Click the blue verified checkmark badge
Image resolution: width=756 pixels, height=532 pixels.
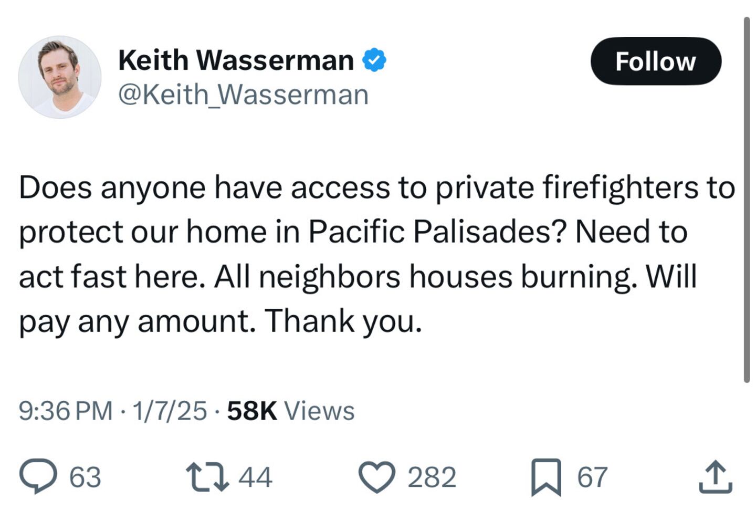pyautogui.click(x=374, y=59)
